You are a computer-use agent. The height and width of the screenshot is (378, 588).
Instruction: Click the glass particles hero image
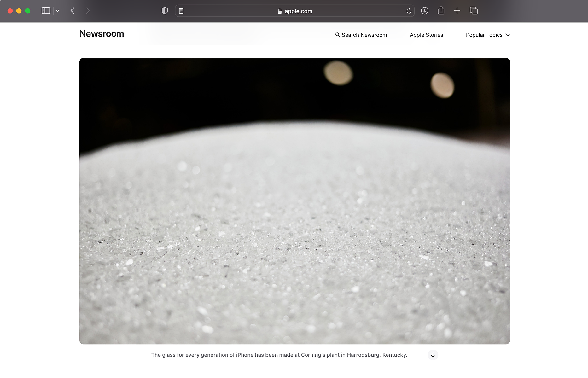click(295, 201)
